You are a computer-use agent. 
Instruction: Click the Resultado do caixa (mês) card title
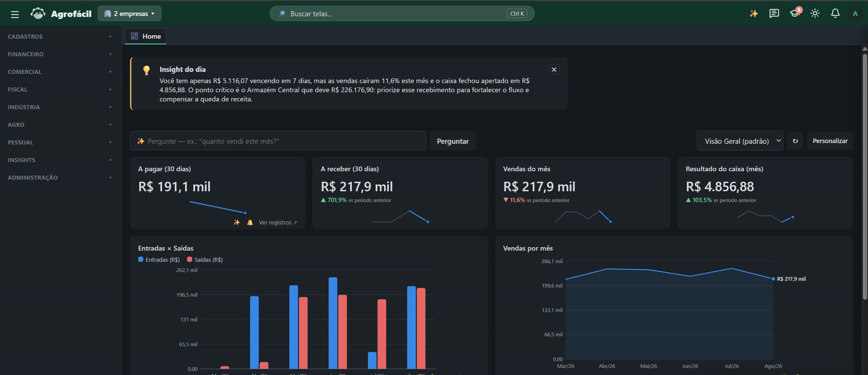point(724,169)
